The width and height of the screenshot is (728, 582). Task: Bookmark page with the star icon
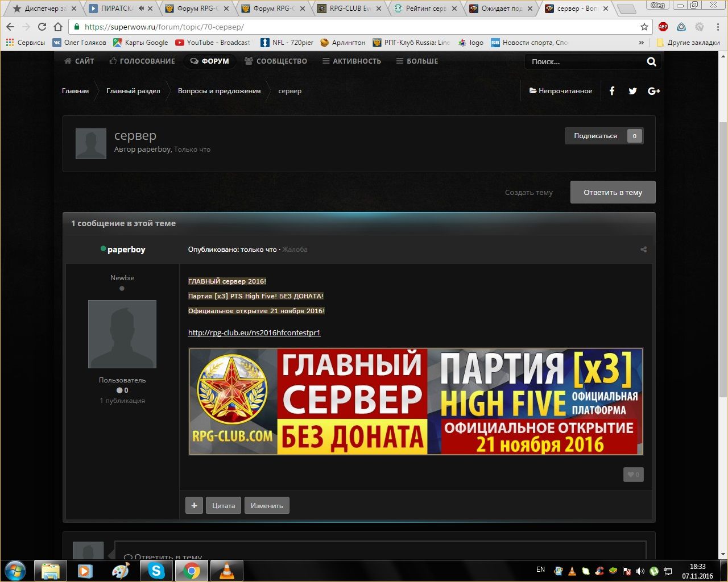pos(644,27)
